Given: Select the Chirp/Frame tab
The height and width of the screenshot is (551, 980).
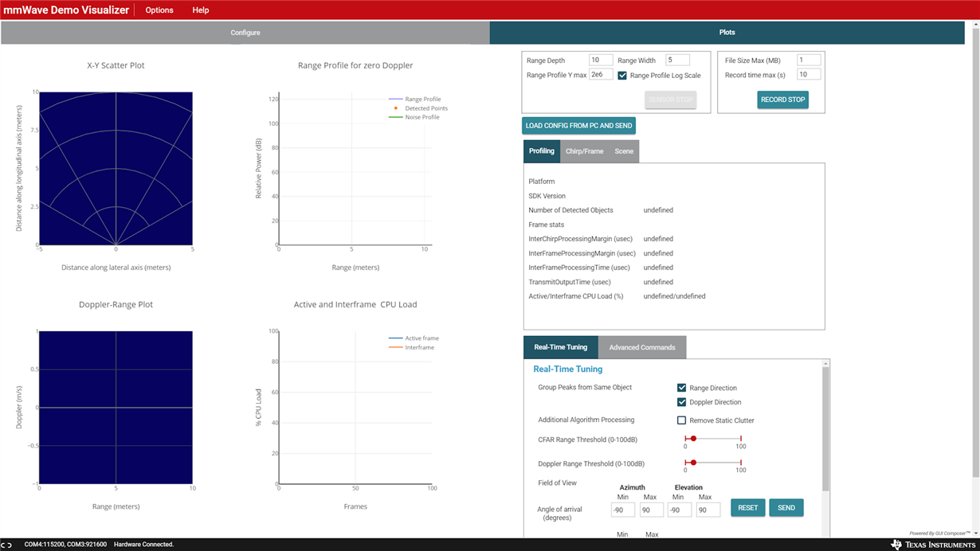Looking at the screenshot, I should tap(584, 151).
